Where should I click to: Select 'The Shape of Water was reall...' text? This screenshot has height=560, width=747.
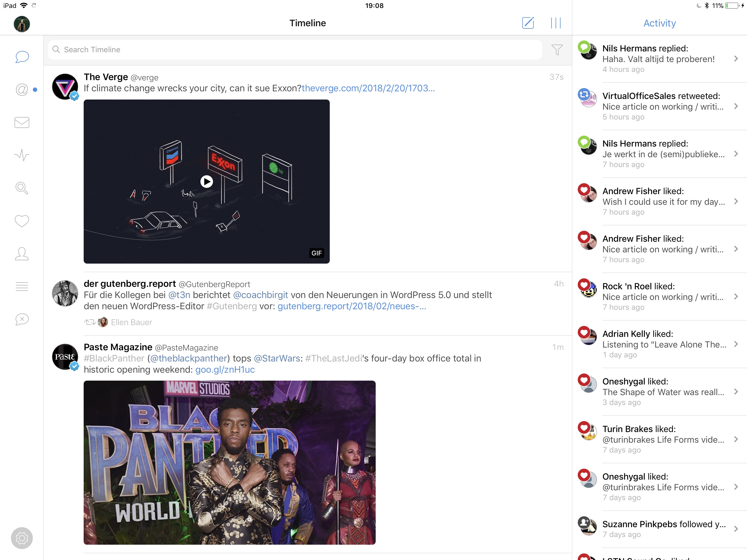[663, 392]
